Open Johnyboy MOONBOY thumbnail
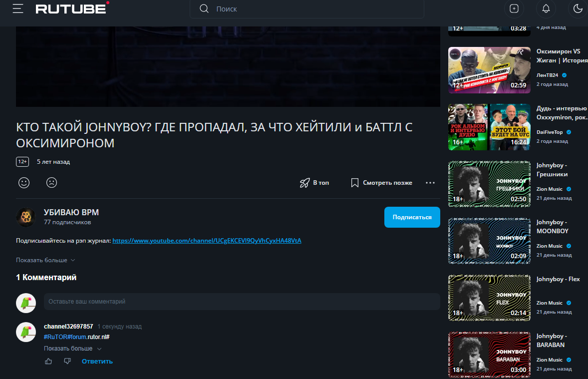 tap(489, 241)
